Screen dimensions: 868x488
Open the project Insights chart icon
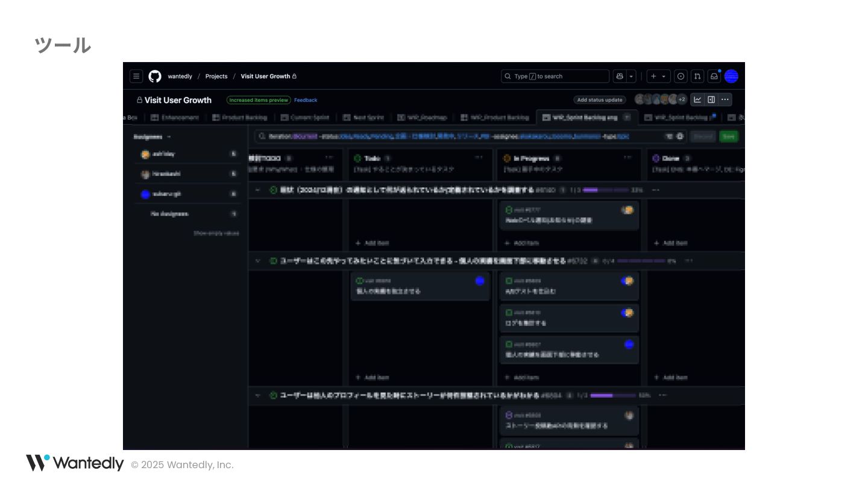click(x=697, y=99)
